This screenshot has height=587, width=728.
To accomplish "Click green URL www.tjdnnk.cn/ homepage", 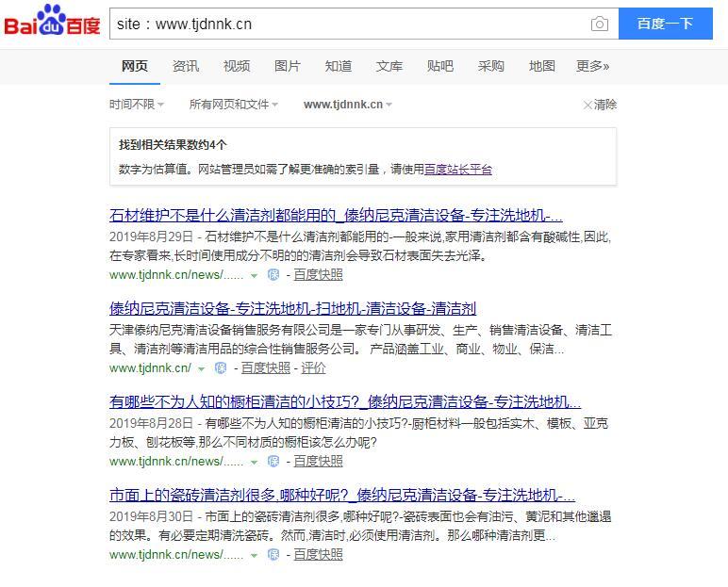I will [150, 368].
